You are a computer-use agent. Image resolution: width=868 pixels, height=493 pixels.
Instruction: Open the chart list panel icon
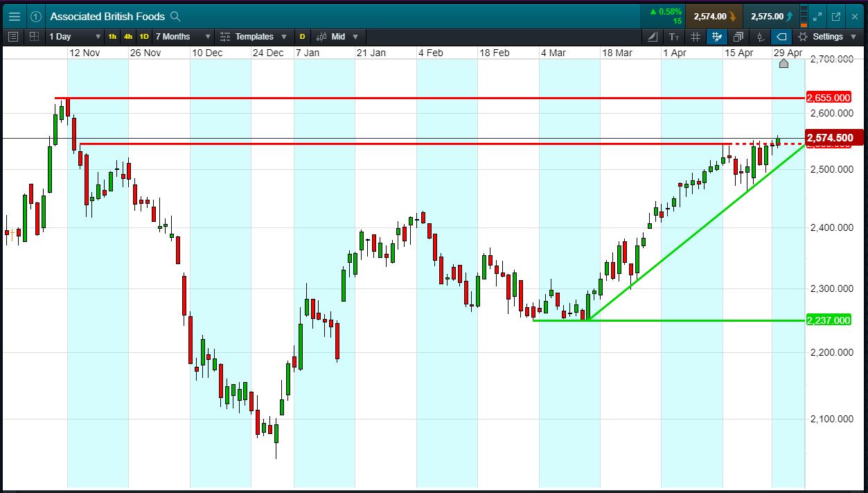[x=14, y=37]
